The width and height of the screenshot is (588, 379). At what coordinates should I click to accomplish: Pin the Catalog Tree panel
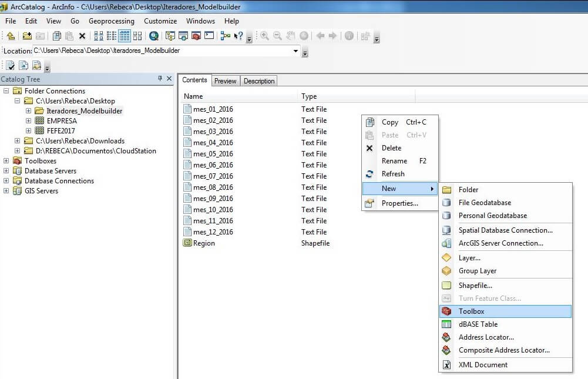point(160,79)
